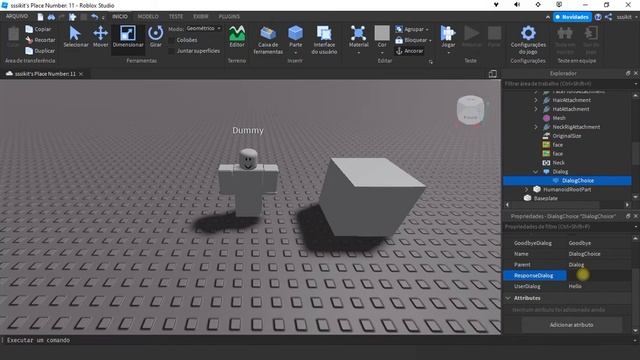Select the Mesh item in Explorer
Screen dimensions: 640x360
[x=559, y=118]
